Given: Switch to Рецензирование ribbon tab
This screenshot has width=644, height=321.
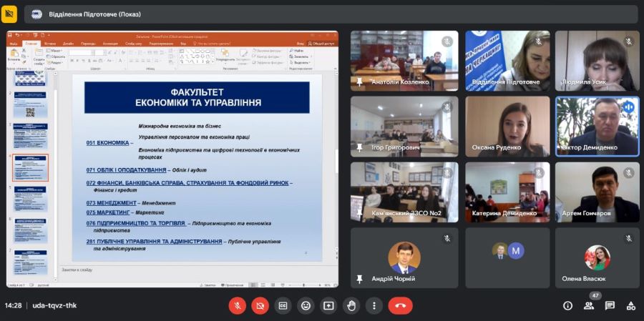Looking at the screenshot, I should click(161, 44).
